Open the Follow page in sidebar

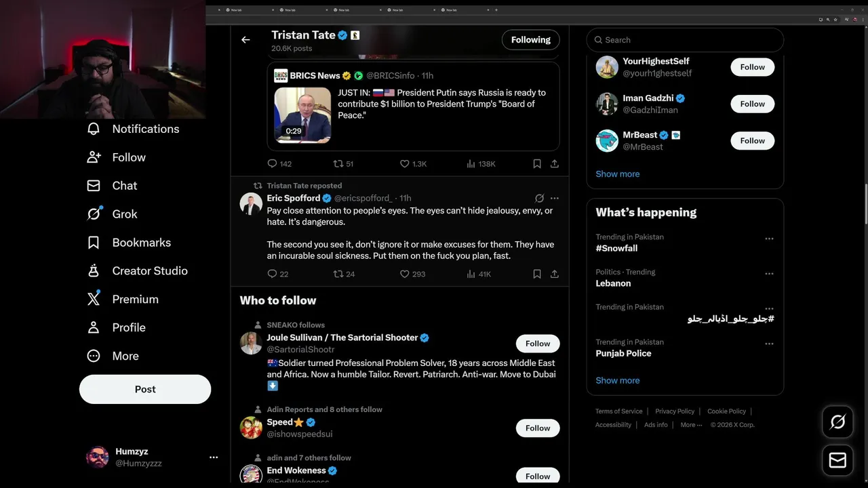tap(116, 157)
